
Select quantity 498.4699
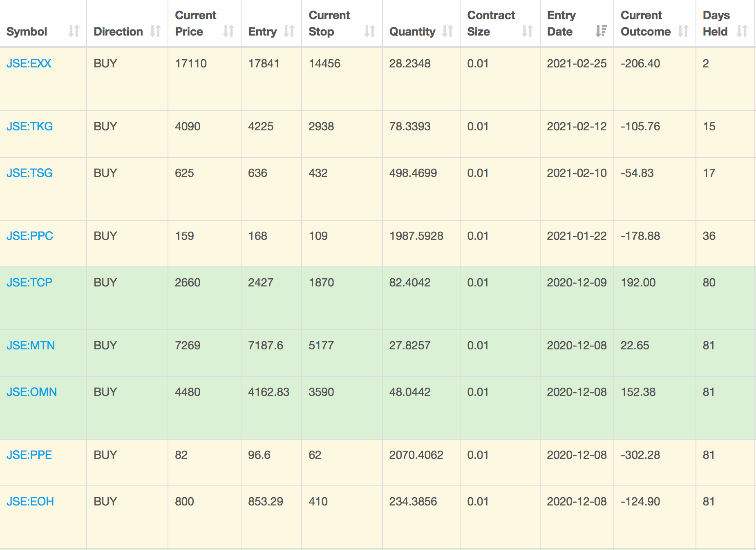coord(413,173)
